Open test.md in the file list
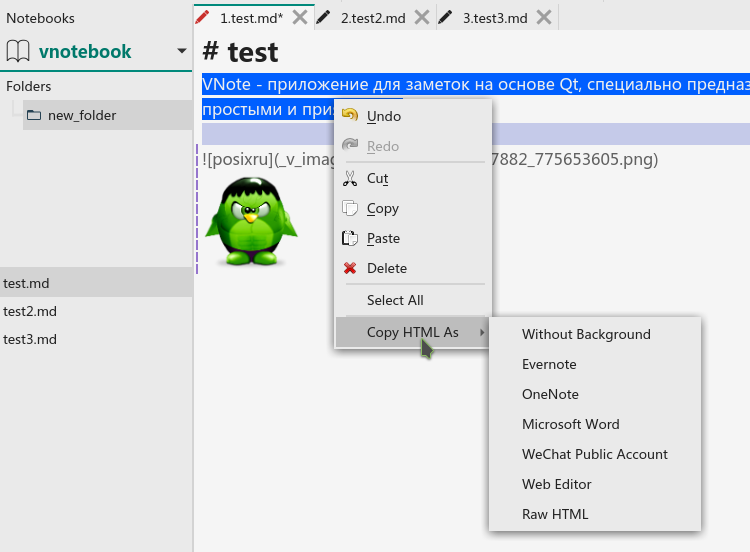The height and width of the screenshot is (552, 750). [x=96, y=283]
